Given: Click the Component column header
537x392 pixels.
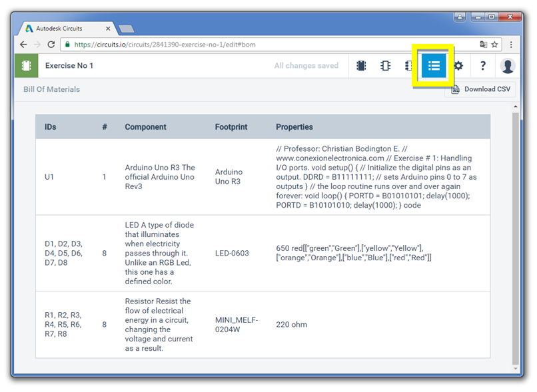Looking at the screenshot, I should (x=145, y=127).
